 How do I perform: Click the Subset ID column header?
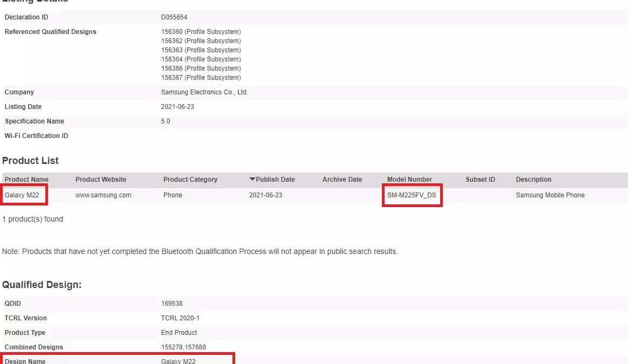(480, 180)
